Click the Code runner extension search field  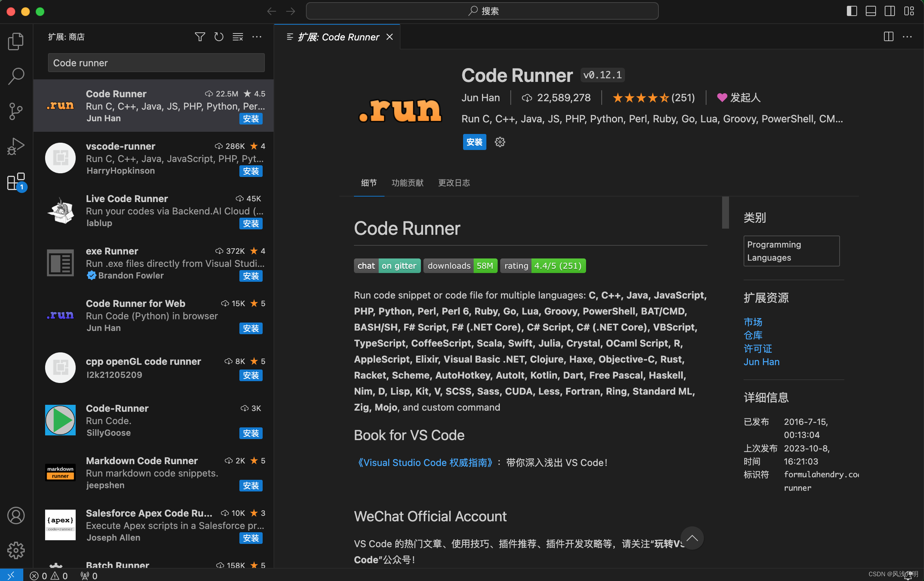pos(156,63)
